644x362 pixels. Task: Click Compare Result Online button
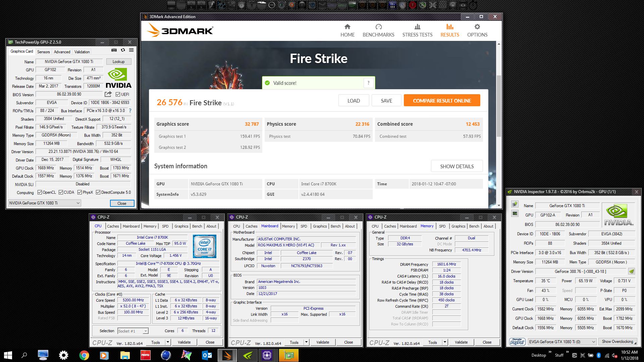(442, 101)
